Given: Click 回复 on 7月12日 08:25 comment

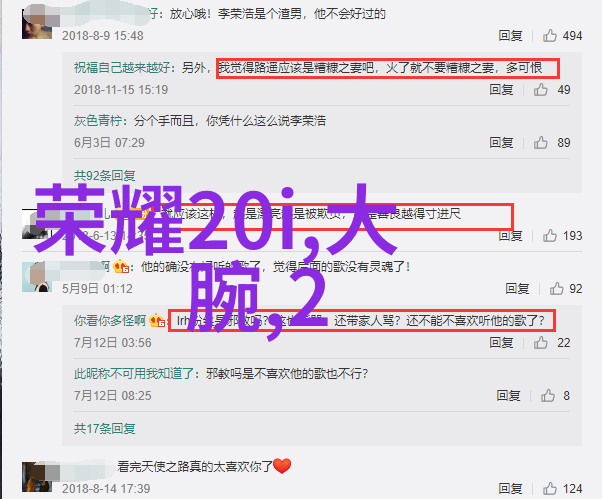Looking at the screenshot, I should [x=508, y=395].
